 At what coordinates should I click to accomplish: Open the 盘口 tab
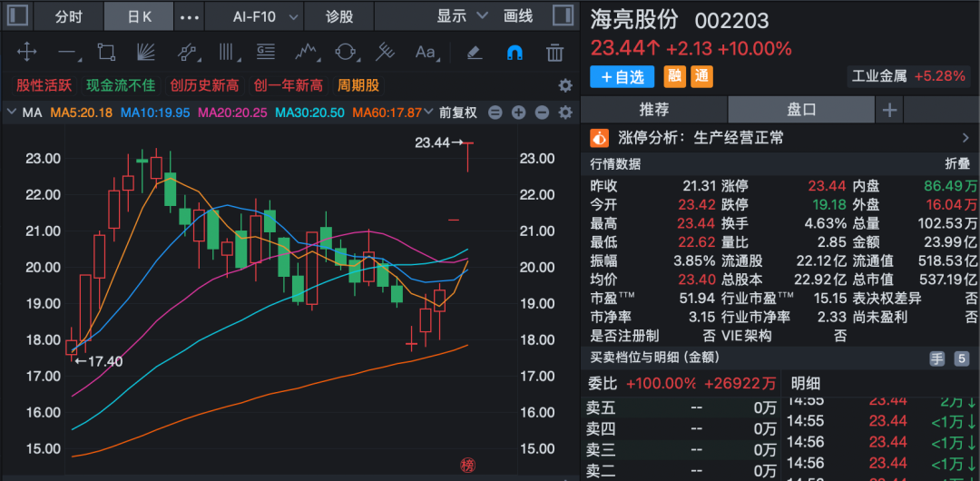[801, 110]
